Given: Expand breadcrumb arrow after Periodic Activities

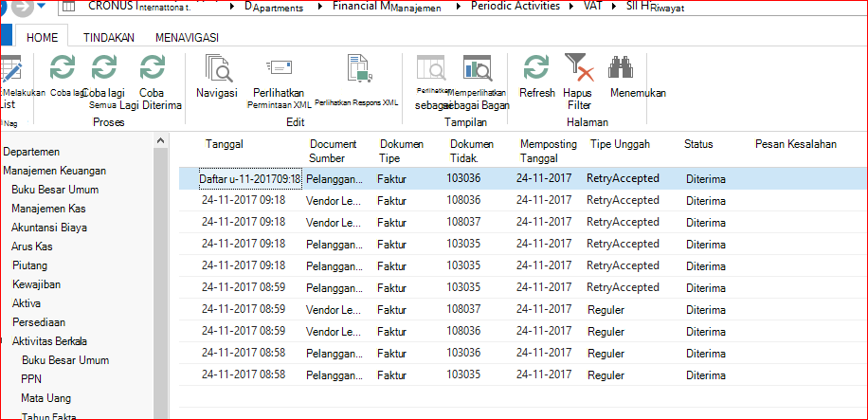Looking at the screenshot, I should pyautogui.click(x=571, y=8).
